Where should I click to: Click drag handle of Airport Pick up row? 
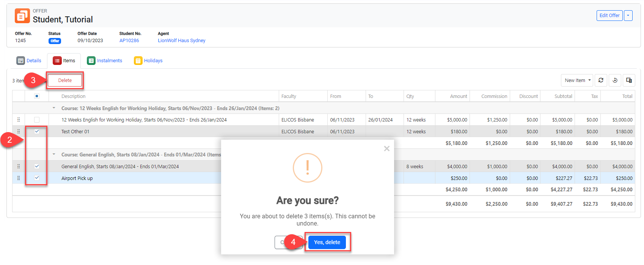pos(19,178)
